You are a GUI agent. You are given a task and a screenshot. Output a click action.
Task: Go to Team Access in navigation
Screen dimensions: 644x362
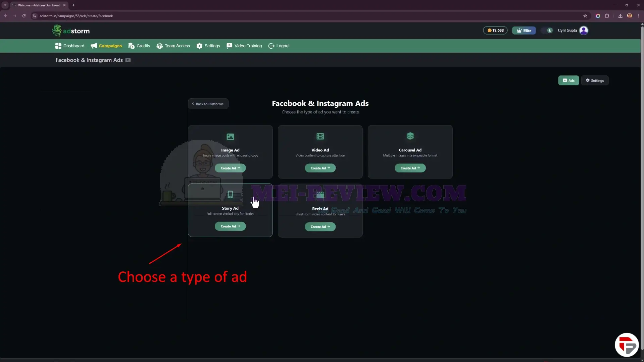pyautogui.click(x=173, y=46)
